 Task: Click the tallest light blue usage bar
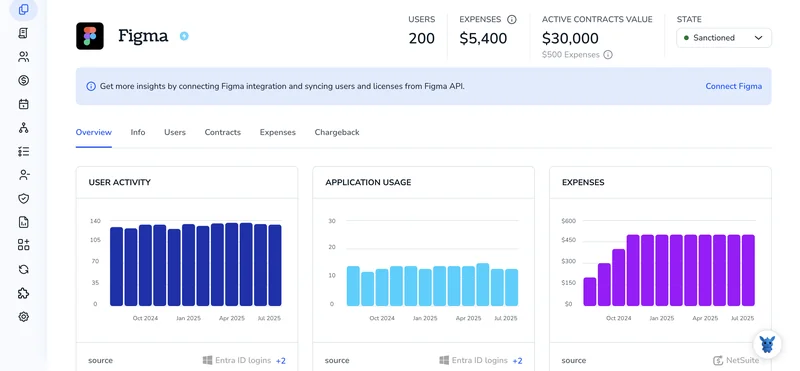pos(483,285)
